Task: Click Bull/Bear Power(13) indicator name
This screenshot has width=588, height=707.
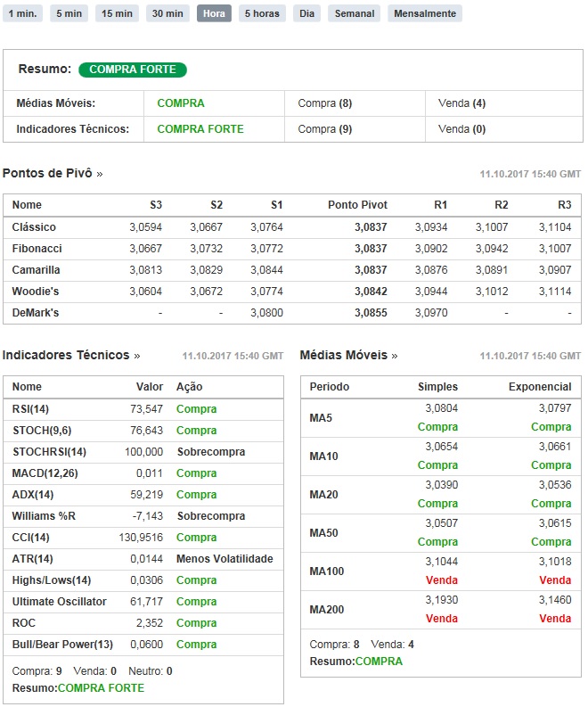Action: pyautogui.click(x=62, y=645)
